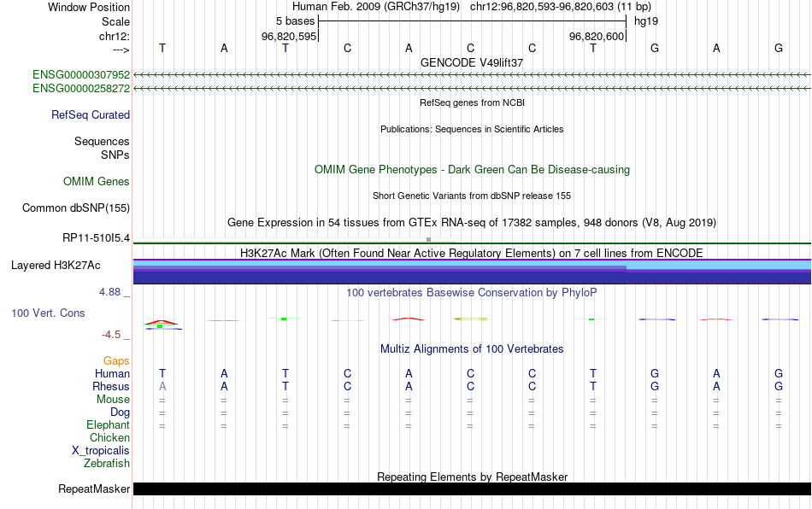Click the RepeatMasker track label
The image size is (812, 509).
94,489
